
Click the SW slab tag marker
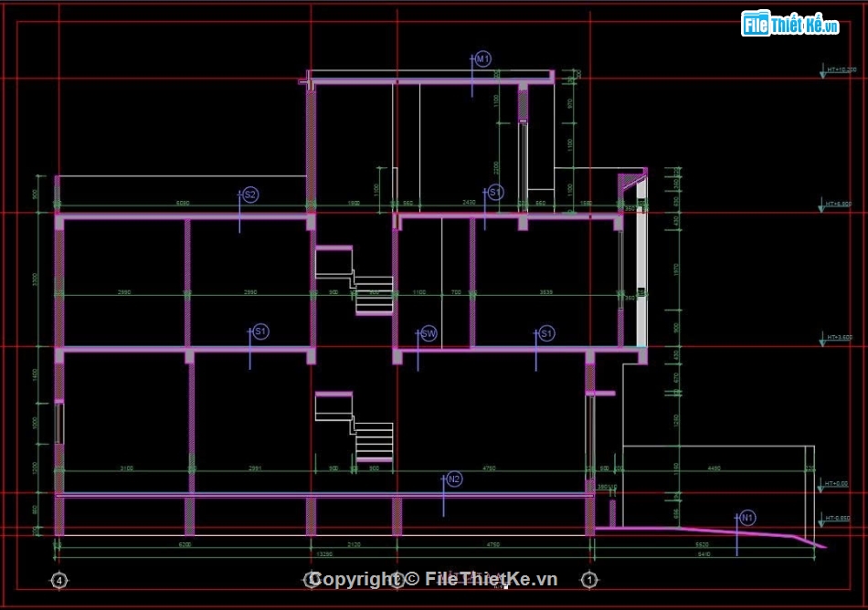coord(428,334)
